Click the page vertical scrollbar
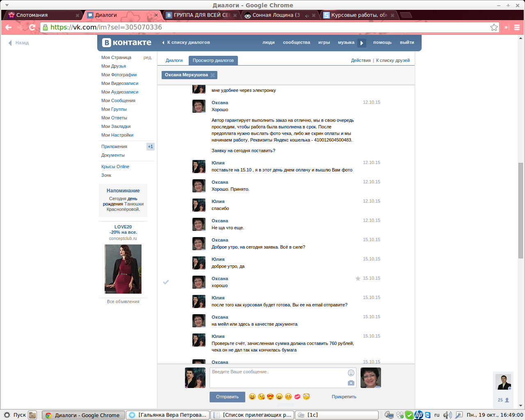This screenshot has height=420, width=525. [520, 210]
